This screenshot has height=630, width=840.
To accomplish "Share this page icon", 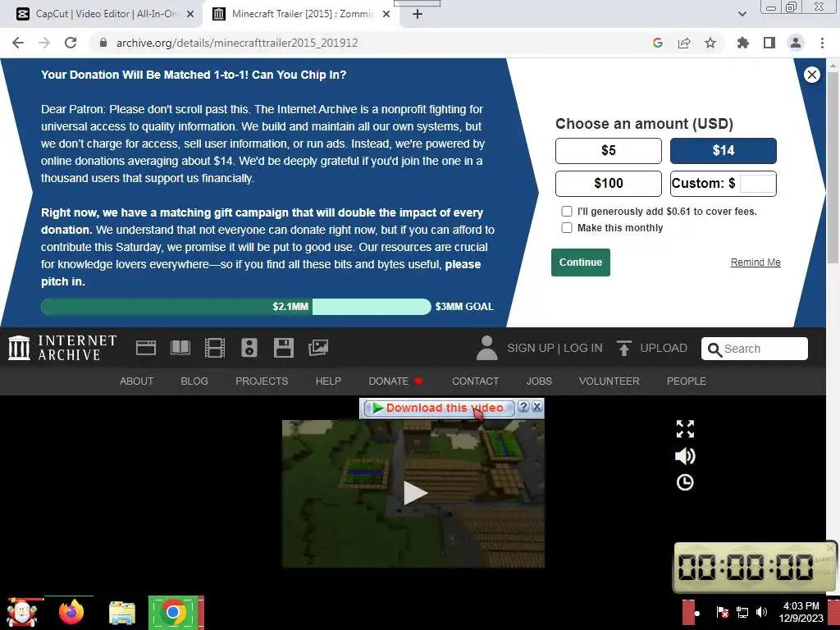I will (x=684, y=43).
